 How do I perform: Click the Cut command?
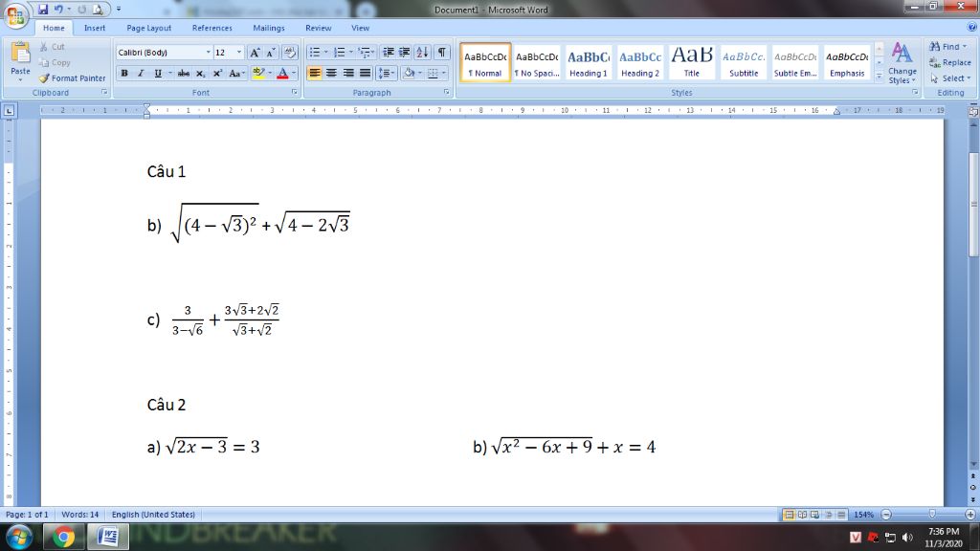(x=52, y=47)
